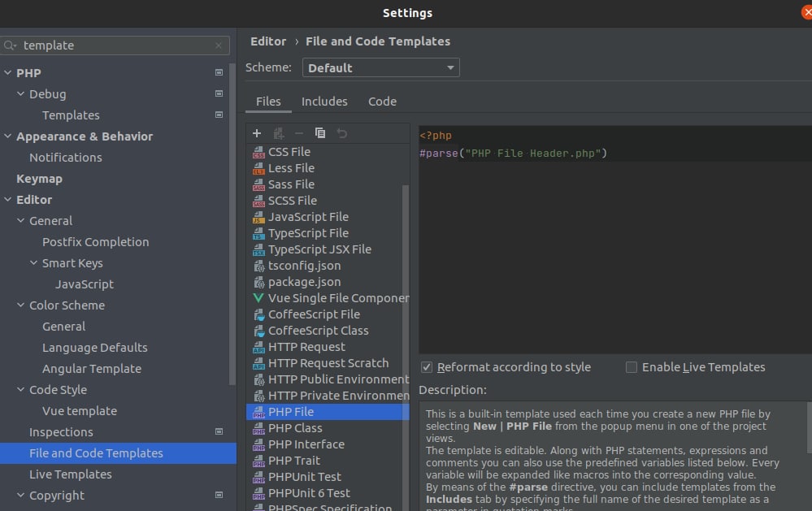Go to Live Templates settings
Screen dimensions: 812x511
pos(71,474)
